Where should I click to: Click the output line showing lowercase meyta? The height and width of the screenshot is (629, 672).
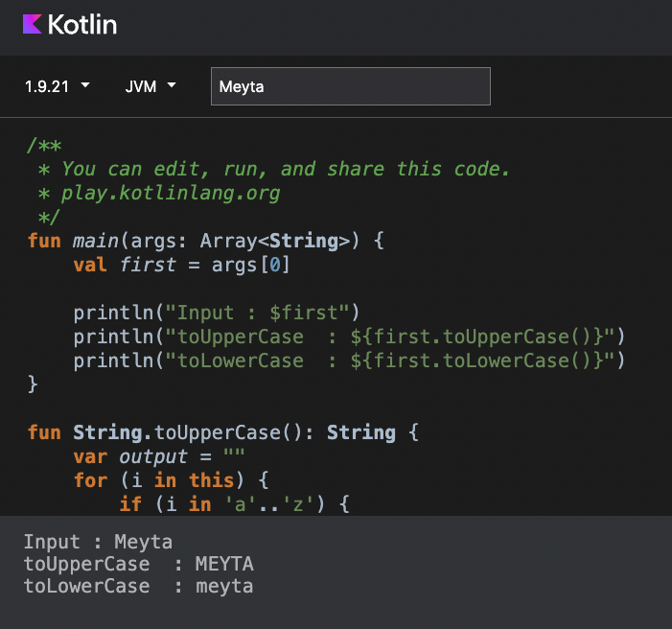coord(138,587)
